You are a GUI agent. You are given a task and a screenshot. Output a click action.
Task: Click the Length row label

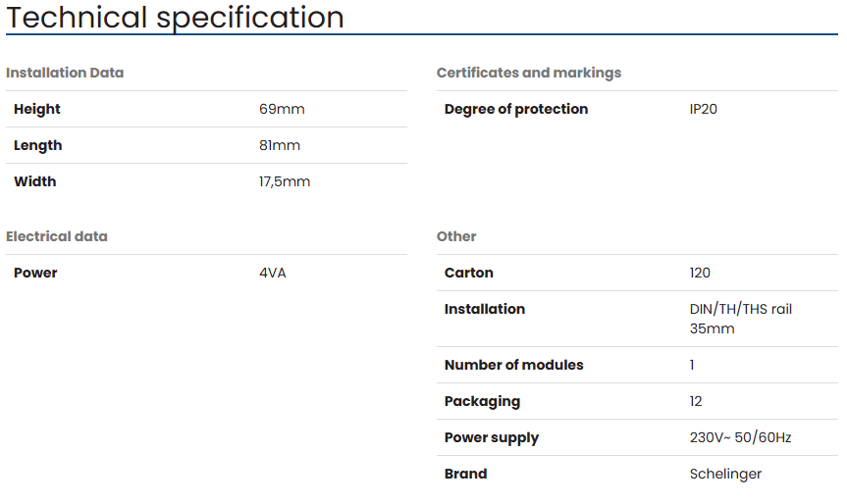[x=38, y=145]
